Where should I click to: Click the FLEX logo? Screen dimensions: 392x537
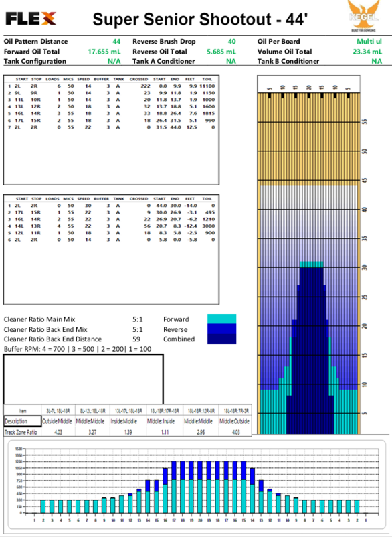tap(31, 19)
